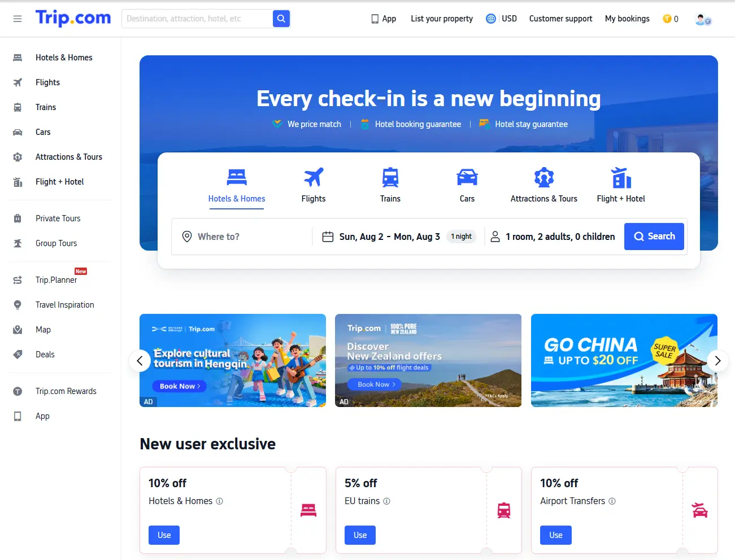Viewport: 735px width, 560px height.
Task: Open the rooms and guests selector
Action: [x=553, y=237]
